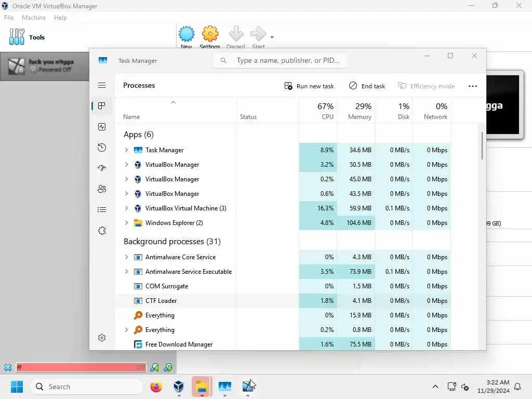Sort processes by Network column
532x399 pixels.
coord(432,111)
